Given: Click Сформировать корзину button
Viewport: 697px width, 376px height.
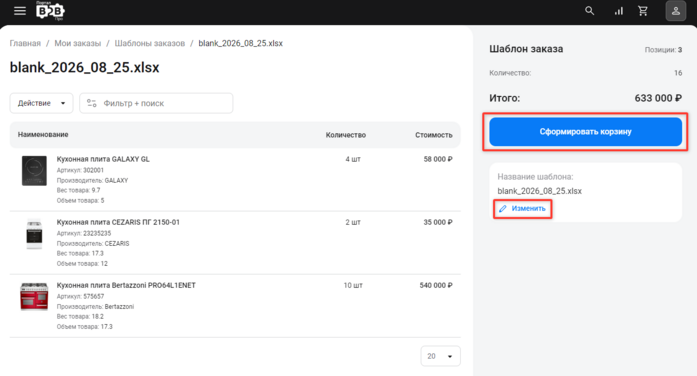Looking at the screenshot, I should tap(585, 132).
